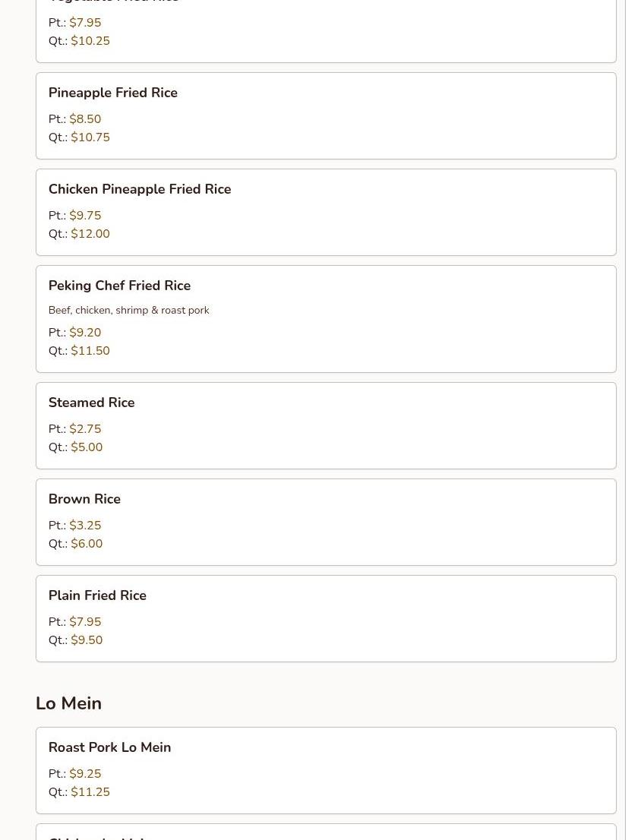Choose the $10.25 quart price
The width and height of the screenshot is (641, 840).
(x=90, y=41)
